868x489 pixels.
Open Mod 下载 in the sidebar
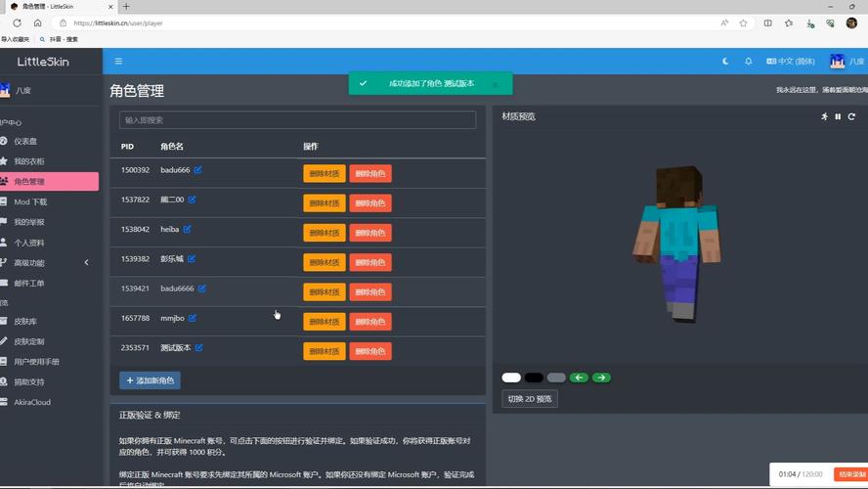click(x=30, y=201)
